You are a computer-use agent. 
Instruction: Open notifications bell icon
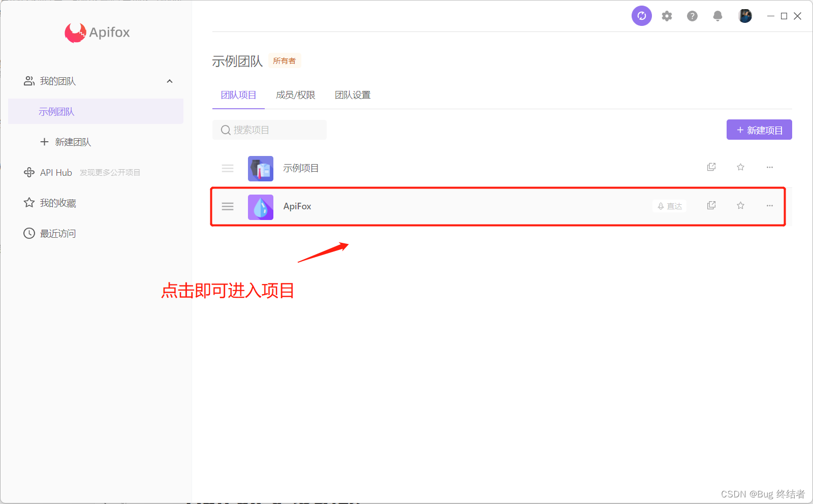tap(717, 16)
